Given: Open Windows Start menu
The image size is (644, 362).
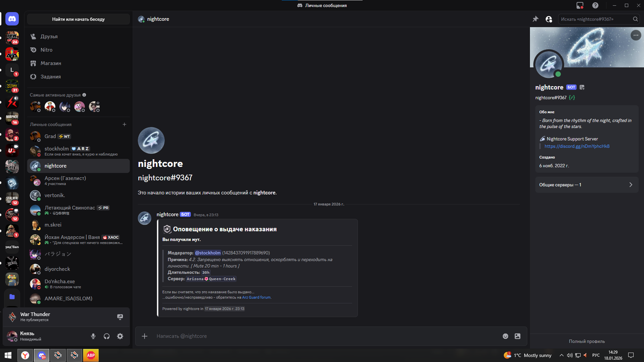Looking at the screenshot, I should [x=8, y=355].
